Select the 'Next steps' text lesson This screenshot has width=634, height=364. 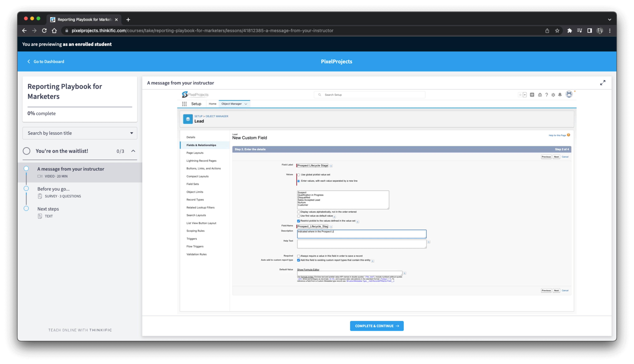click(x=48, y=209)
